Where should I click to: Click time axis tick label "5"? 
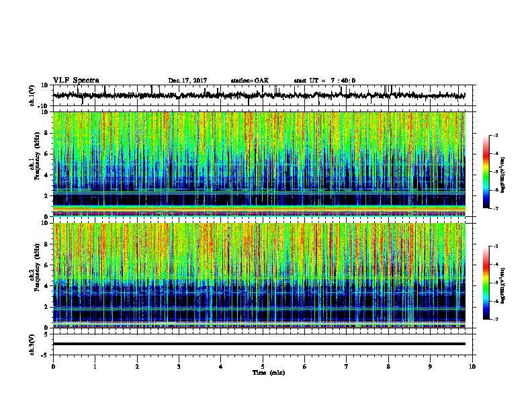coord(263,367)
